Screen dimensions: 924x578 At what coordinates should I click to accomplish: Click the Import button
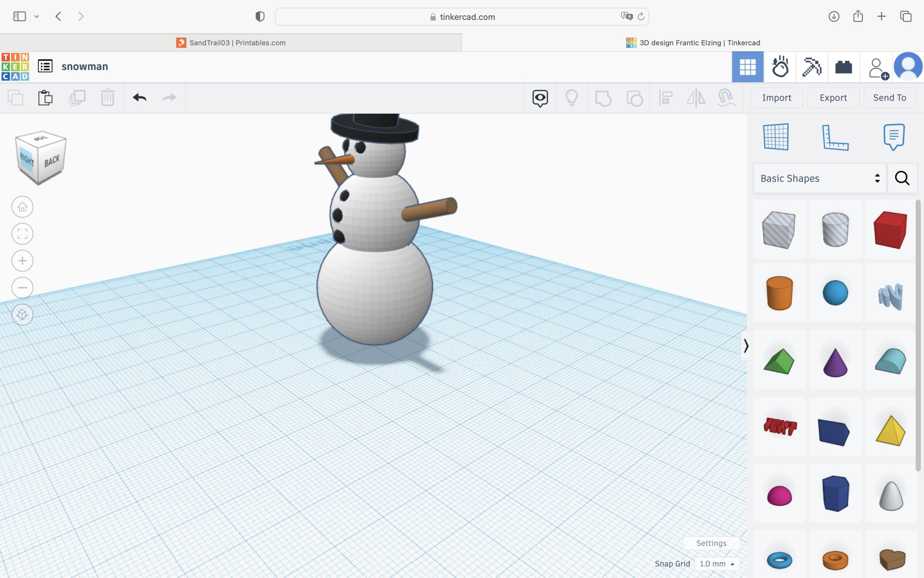point(776,98)
